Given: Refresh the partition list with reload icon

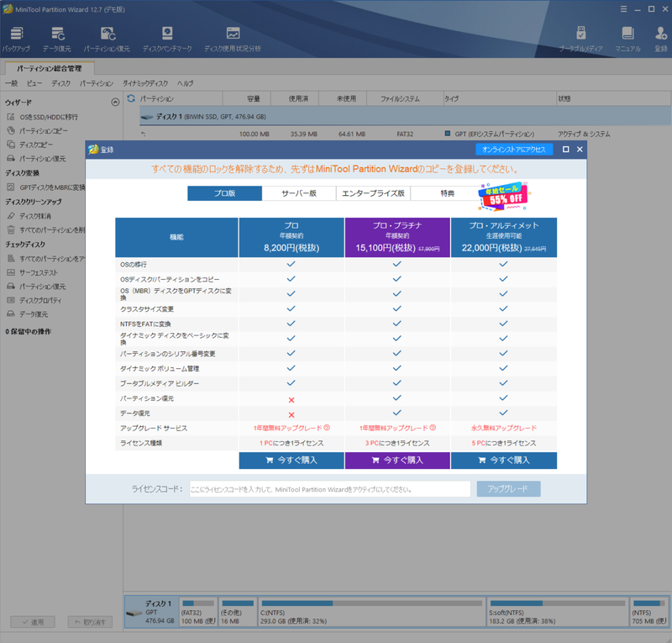Looking at the screenshot, I should click(131, 98).
